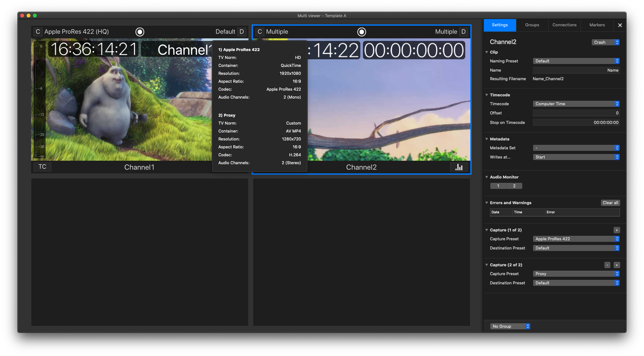Viewport: 644px width, 356px height.
Task: Open the No Group dropdown
Action: click(510, 327)
